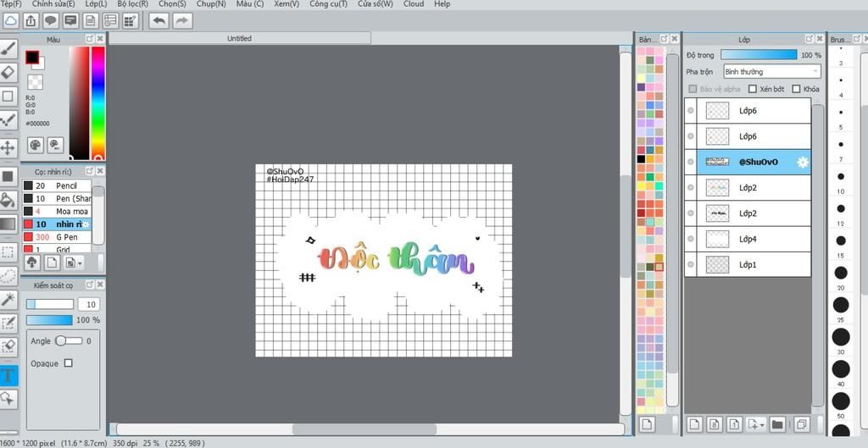Click the speech bubble toolbar icon

pyautogui.click(x=51, y=21)
